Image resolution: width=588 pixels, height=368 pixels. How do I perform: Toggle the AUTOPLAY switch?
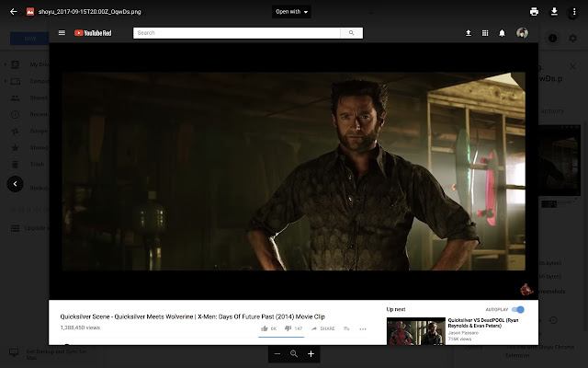tap(518, 309)
